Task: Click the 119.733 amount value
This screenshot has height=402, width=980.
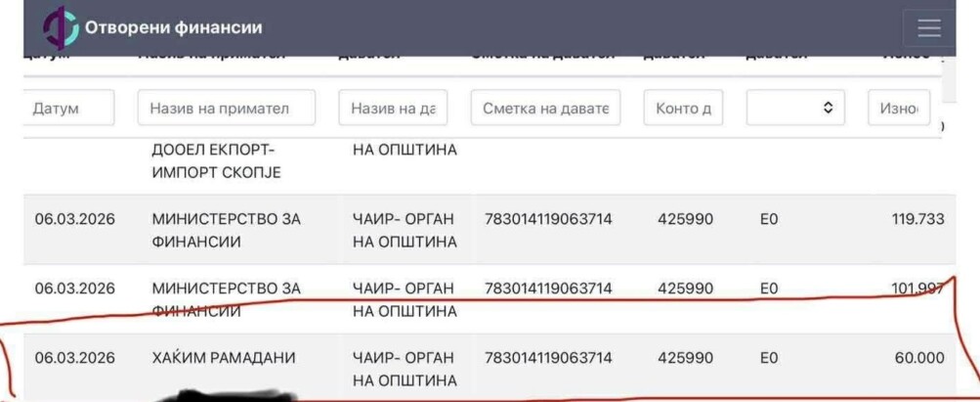Action: click(x=917, y=219)
